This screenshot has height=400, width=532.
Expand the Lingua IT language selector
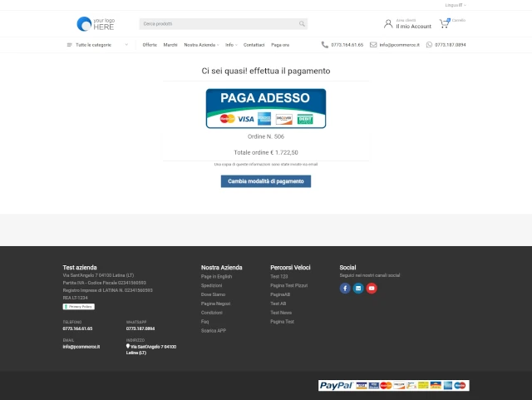tap(456, 5)
